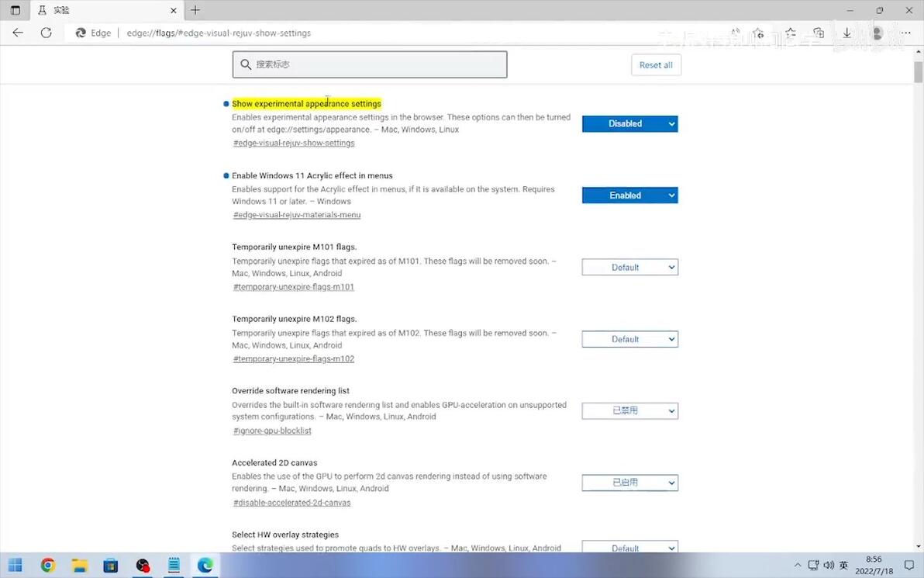924x578 pixels.
Task: Click Override software rendering list title
Action: [x=291, y=391]
